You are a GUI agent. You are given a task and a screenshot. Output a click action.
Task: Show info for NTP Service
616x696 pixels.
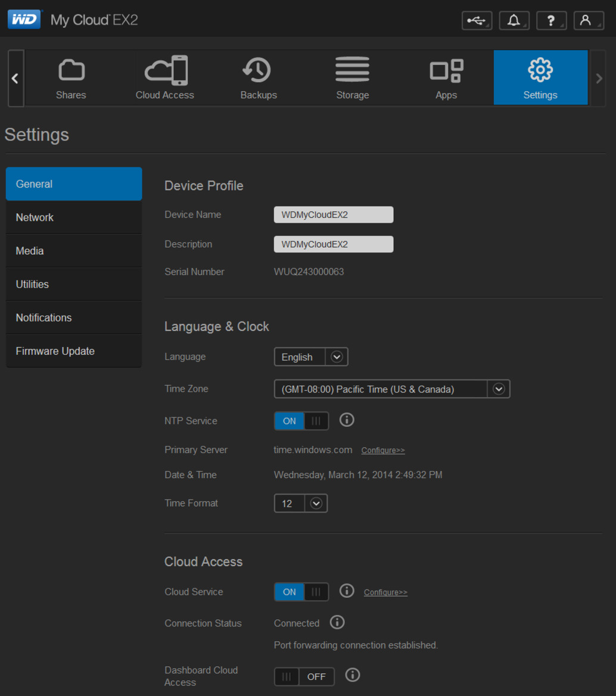pos(347,420)
